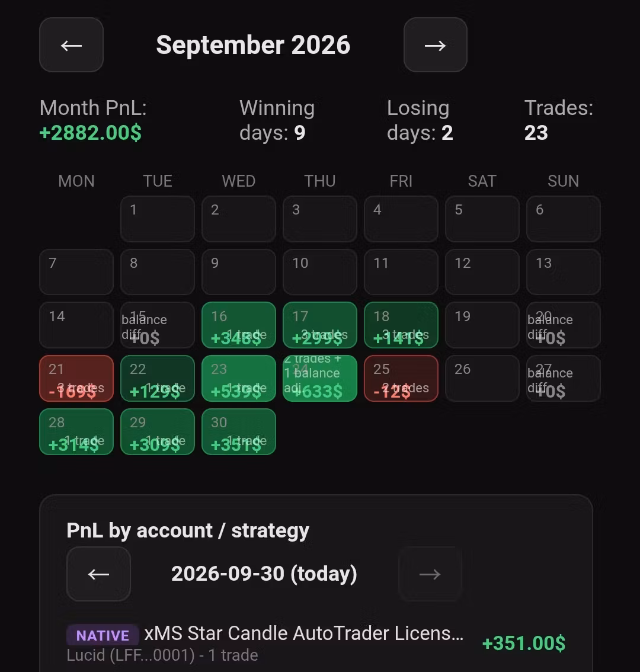Select losing day September 21
The width and height of the screenshot is (640, 672).
pos(76,379)
